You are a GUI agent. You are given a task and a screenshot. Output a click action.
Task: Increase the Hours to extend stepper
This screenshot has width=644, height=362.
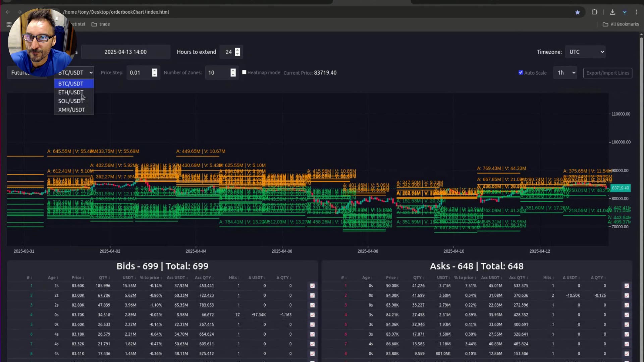coord(237,50)
